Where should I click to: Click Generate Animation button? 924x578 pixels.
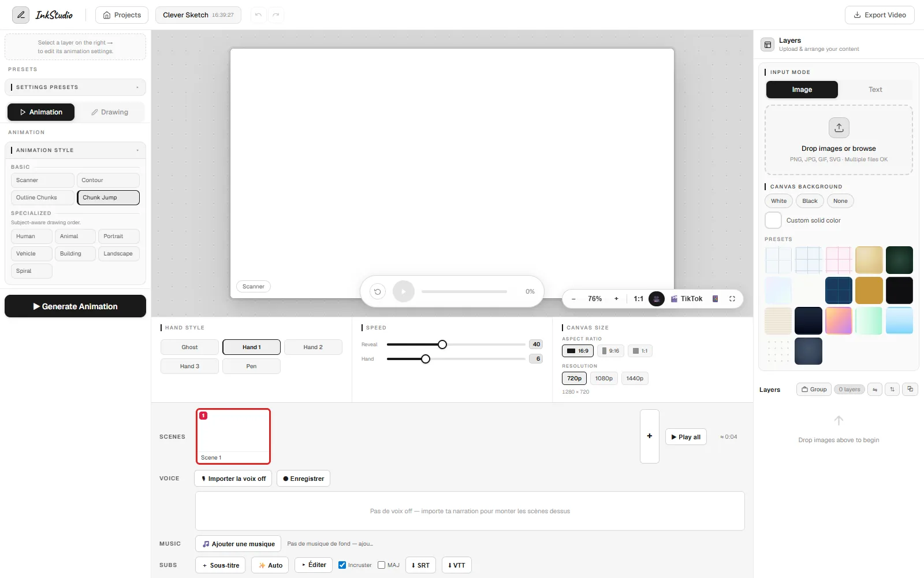tap(75, 306)
